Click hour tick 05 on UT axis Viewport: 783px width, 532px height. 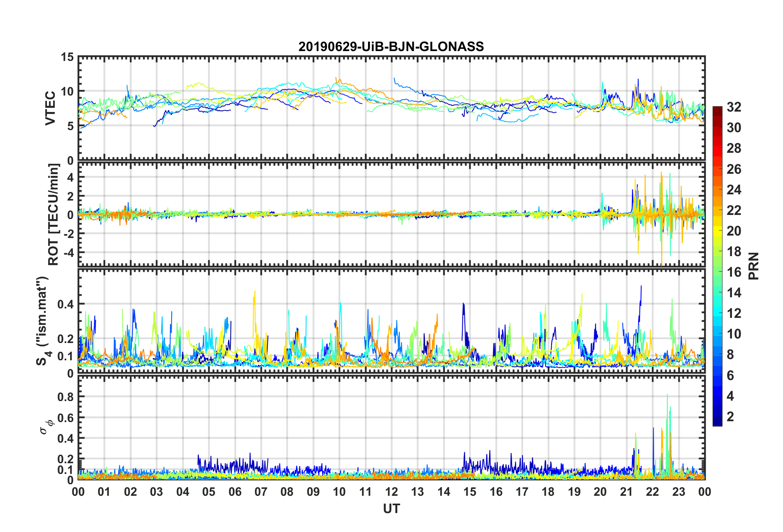209,492
